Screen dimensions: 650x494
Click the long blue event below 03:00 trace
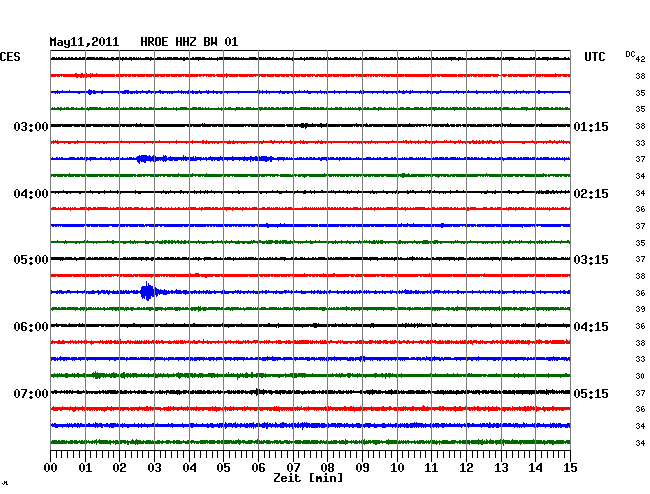click(205, 159)
